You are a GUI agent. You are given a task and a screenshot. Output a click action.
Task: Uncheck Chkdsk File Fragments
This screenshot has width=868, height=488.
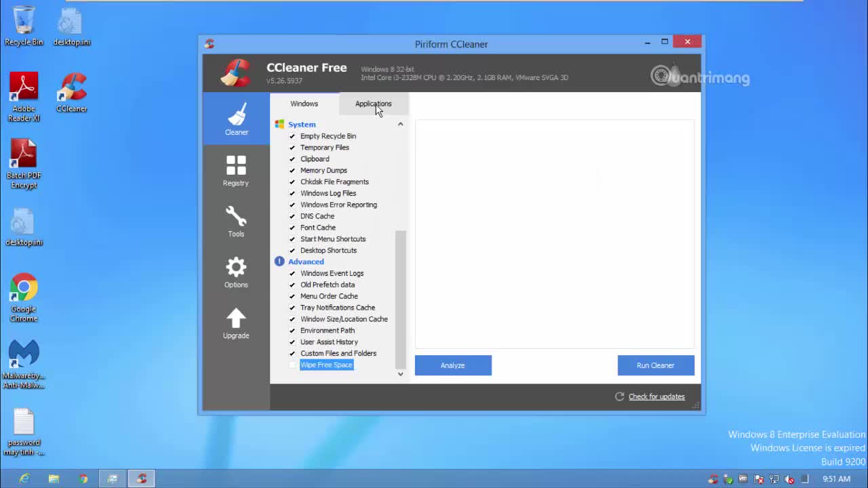(x=292, y=182)
